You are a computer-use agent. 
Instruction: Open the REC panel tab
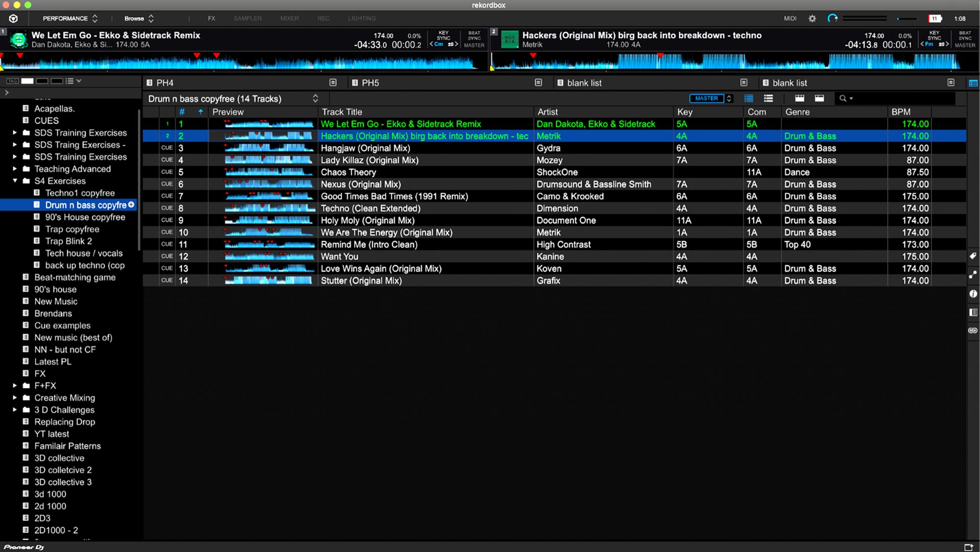(x=324, y=18)
